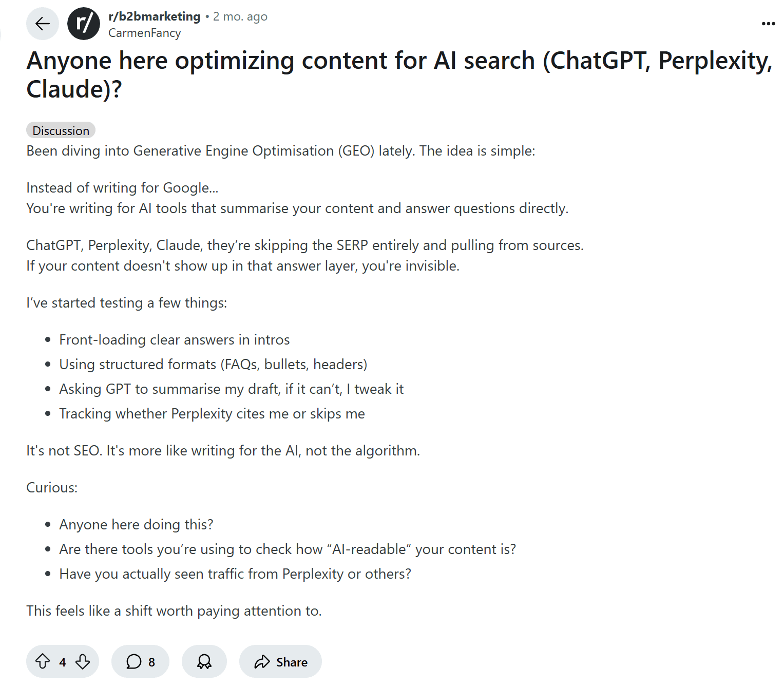Click the vote count number 4
The width and height of the screenshot is (784, 686).
pyautogui.click(x=63, y=662)
